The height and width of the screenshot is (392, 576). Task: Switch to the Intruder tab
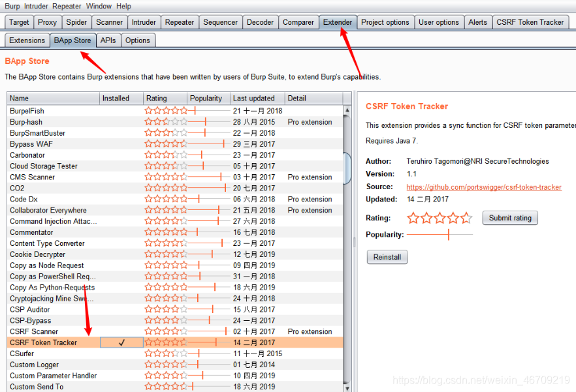click(144, 22)
